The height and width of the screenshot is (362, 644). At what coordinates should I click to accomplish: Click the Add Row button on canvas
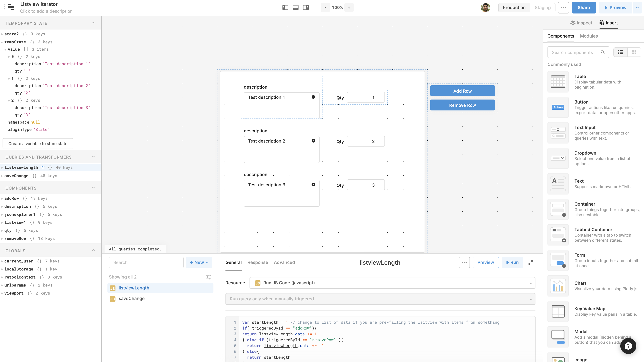point(463,91)
